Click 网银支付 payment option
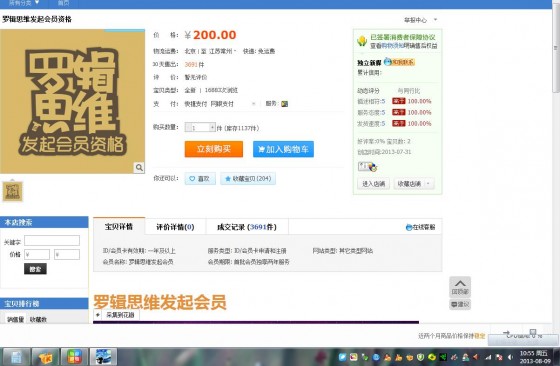The image size is (560, 366). click(222, 104)
